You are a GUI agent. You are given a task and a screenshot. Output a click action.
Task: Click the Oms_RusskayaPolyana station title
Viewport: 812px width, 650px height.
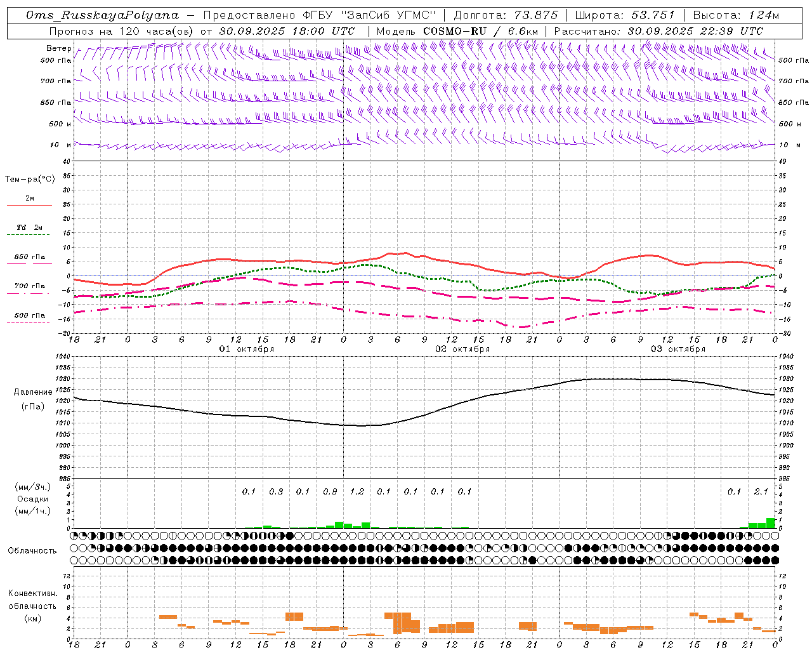(x=103, y=15)
